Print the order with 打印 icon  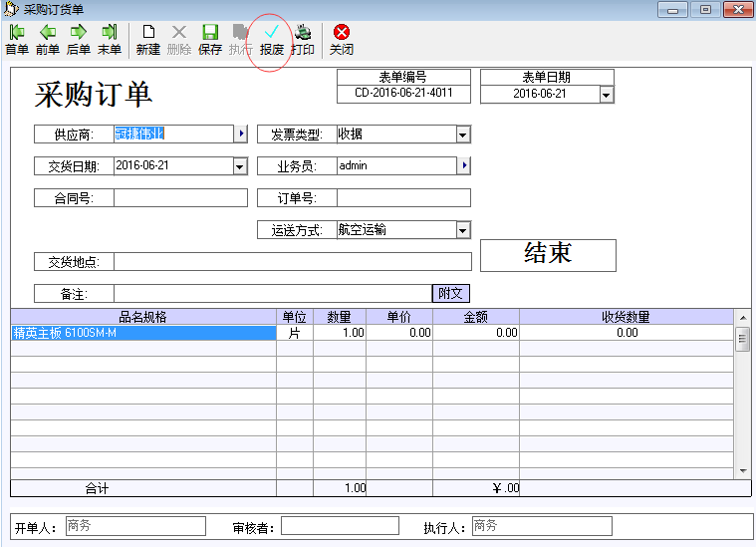pyautogui.click(x=303, y=32)
